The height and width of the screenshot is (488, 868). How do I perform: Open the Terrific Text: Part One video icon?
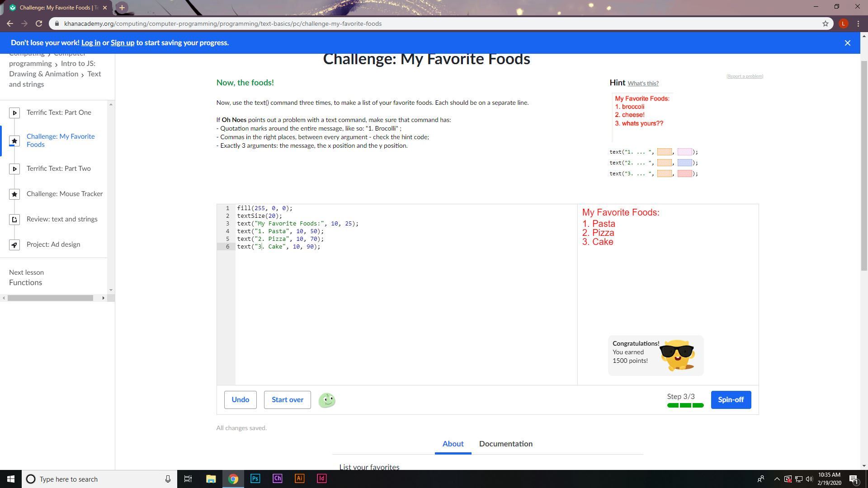(x=14, y=113)
